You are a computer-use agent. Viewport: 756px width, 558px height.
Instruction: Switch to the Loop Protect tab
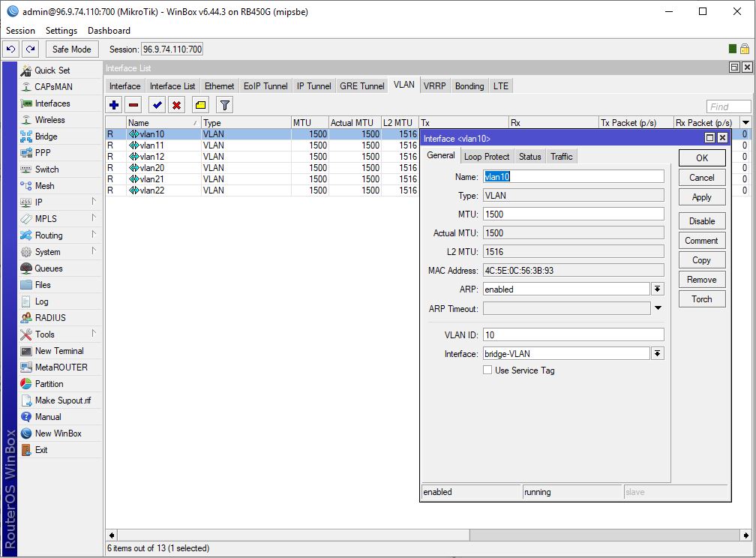tap(487, 156)
